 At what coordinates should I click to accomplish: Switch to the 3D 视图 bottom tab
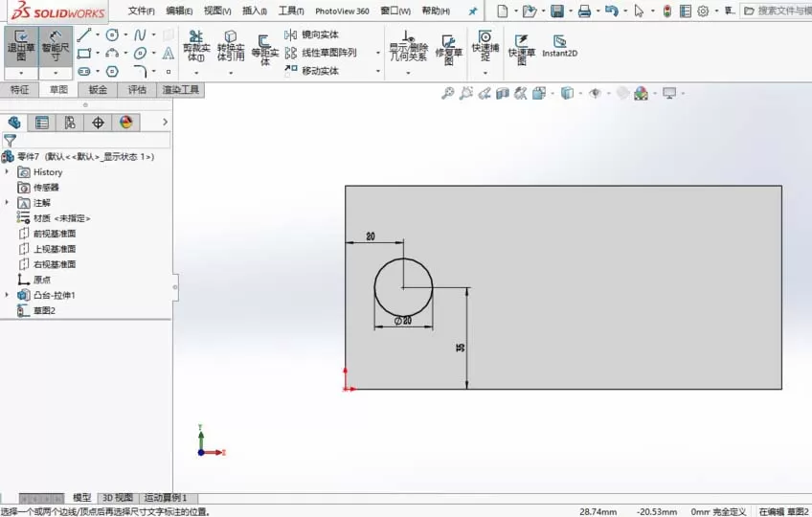click(x=118, y=498)
